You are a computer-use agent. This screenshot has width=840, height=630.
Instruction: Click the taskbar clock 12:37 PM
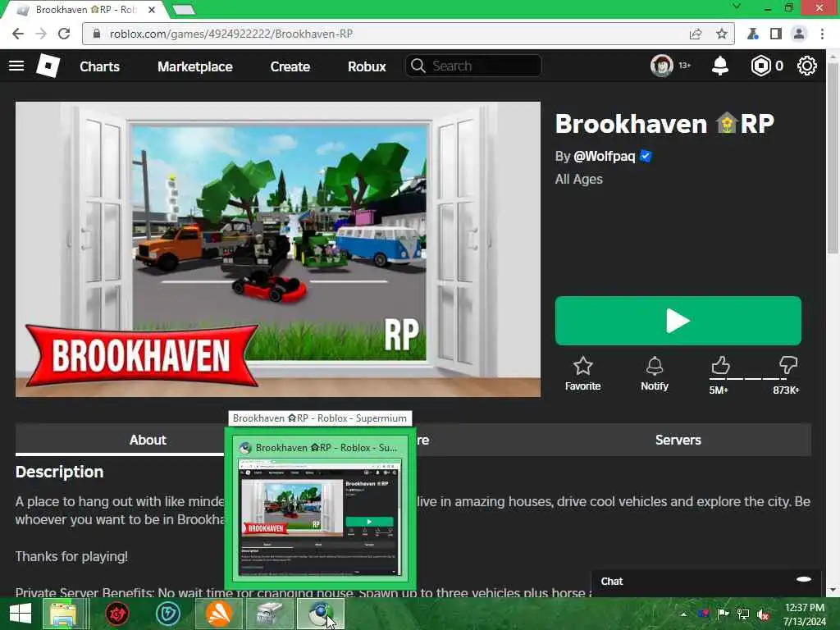pyautogui.click(x=805, y=608)
